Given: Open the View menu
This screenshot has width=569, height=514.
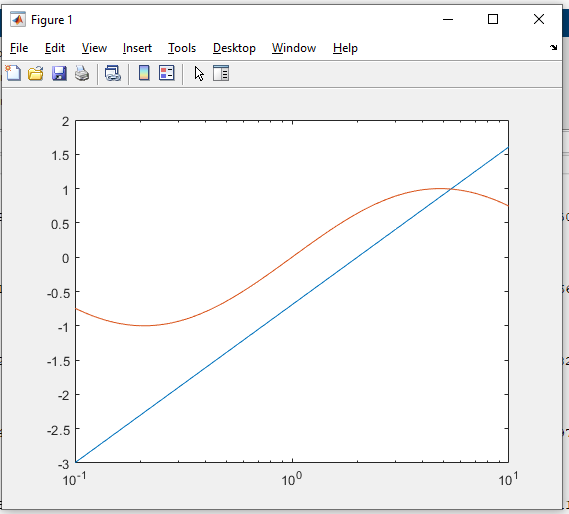Looking at the screenshot, I should pos(94,48).
